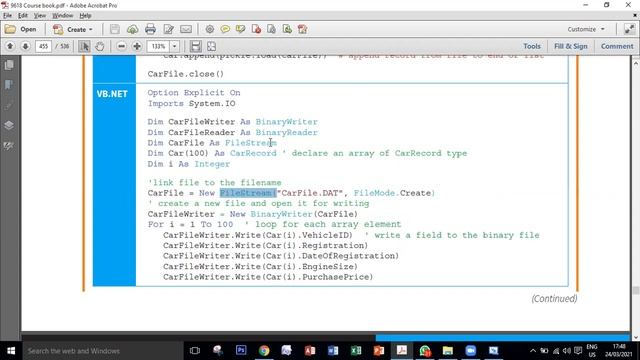Click the gear settings toolbar icon
Image resolution: width=640 pixels, height=360 pixels.
210,29
